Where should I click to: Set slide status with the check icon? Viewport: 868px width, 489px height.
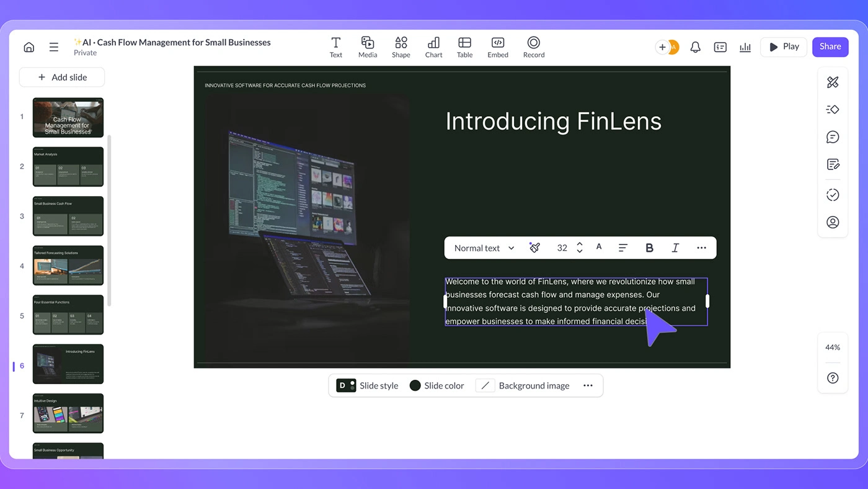click(833, 195)
